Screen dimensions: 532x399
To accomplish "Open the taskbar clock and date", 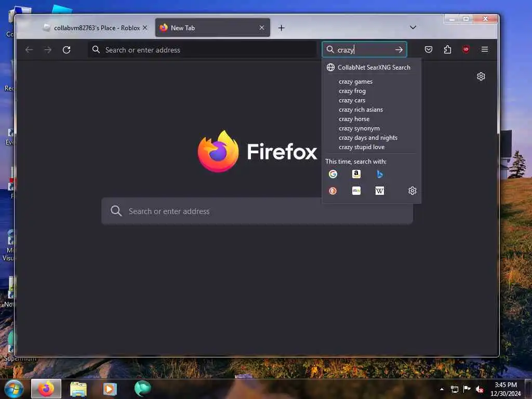I will [505, 389].
